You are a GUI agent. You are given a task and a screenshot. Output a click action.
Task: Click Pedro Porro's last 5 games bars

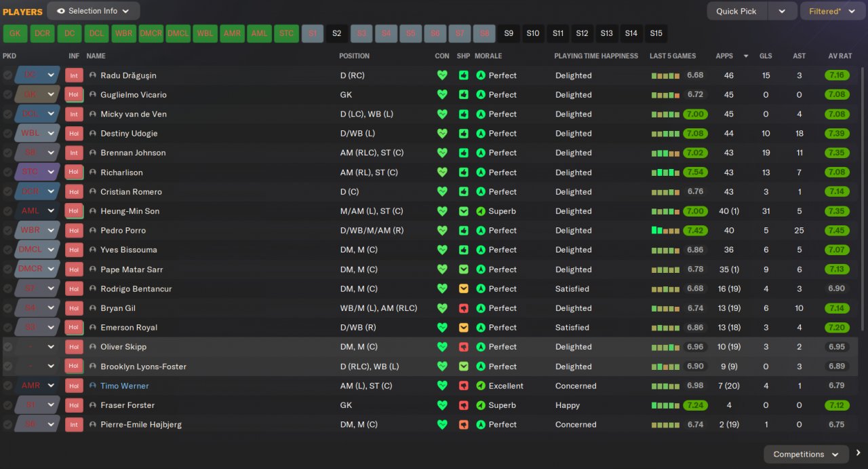click(665, 231)
